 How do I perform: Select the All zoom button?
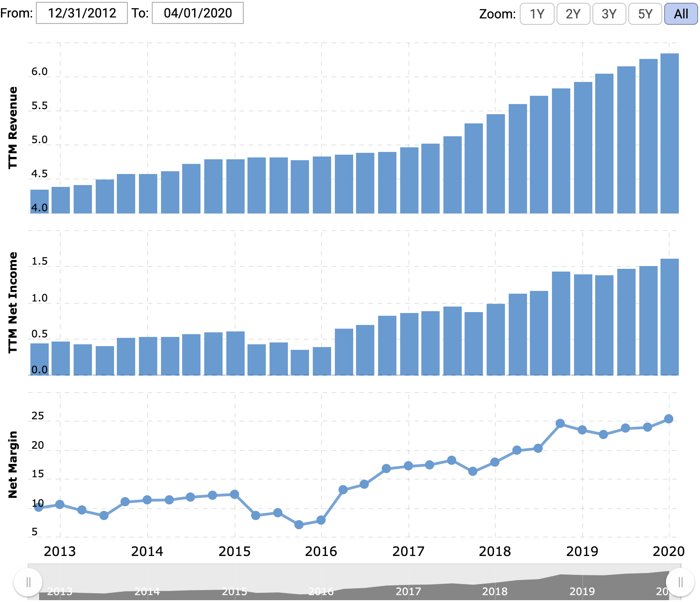(x=681, y=14)
